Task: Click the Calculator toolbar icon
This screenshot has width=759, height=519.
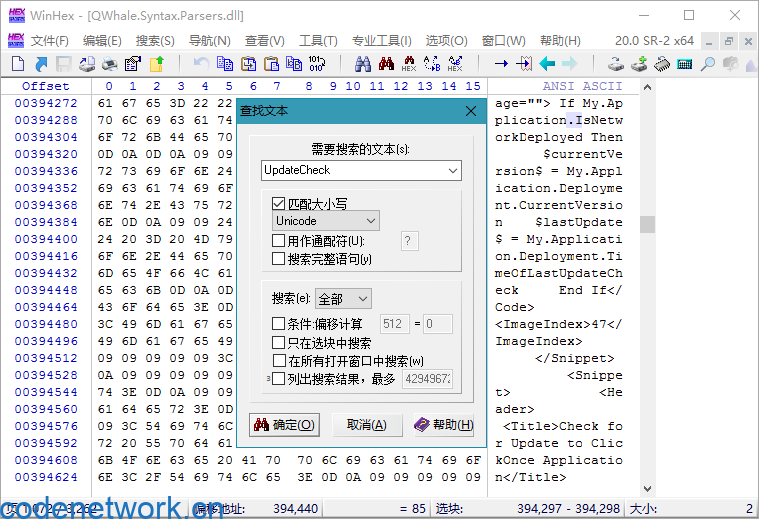Action: (685, 63)
